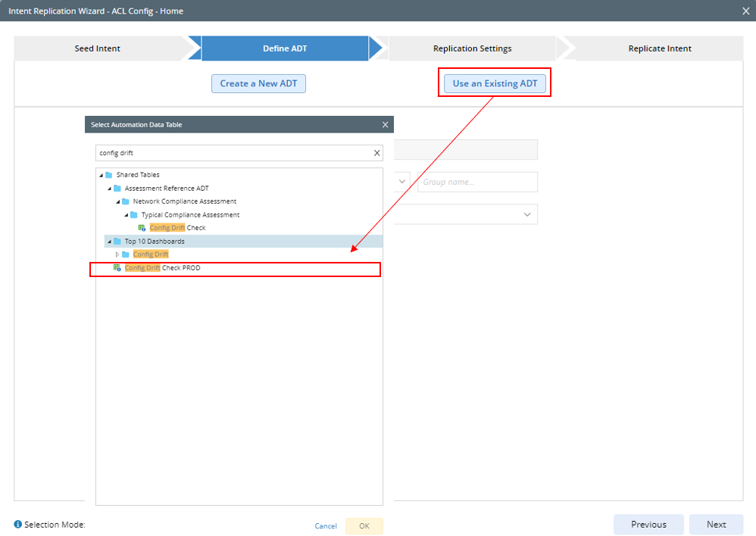
Task: Go to the Replicate Intent step
Action: [660, 48]
